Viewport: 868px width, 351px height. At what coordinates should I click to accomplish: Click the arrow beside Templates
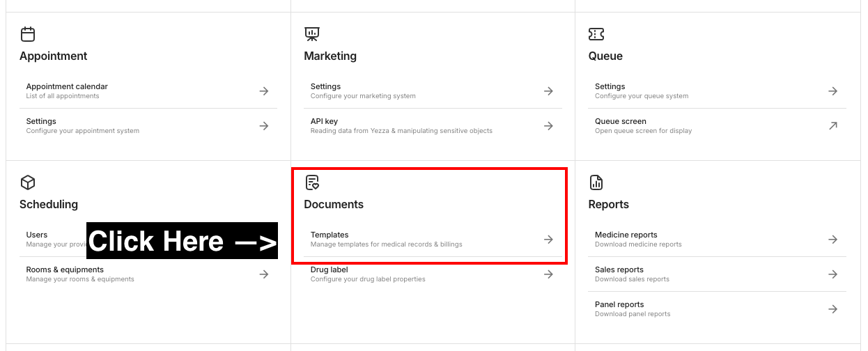(548, 240)
